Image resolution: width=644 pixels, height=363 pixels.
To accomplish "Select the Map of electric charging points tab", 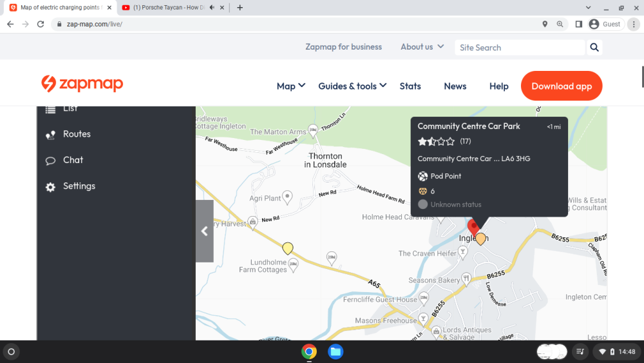I will pyautogui.click(x=60, y=7).
